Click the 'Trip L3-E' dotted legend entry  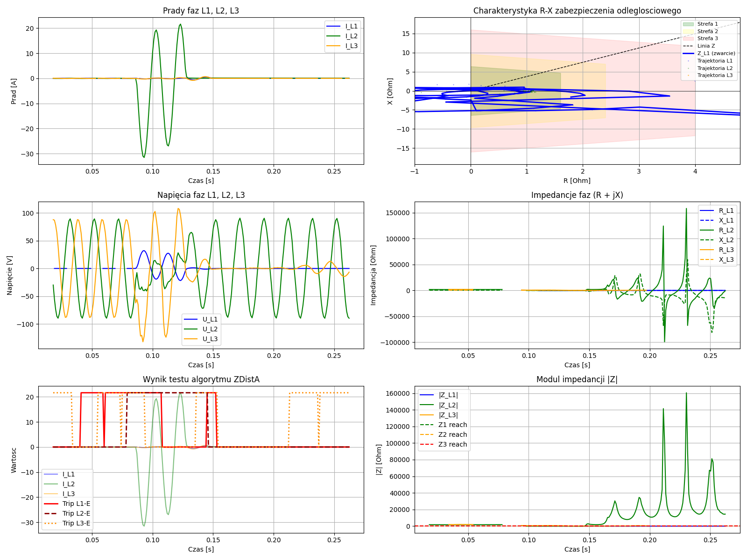pos(76,523)
